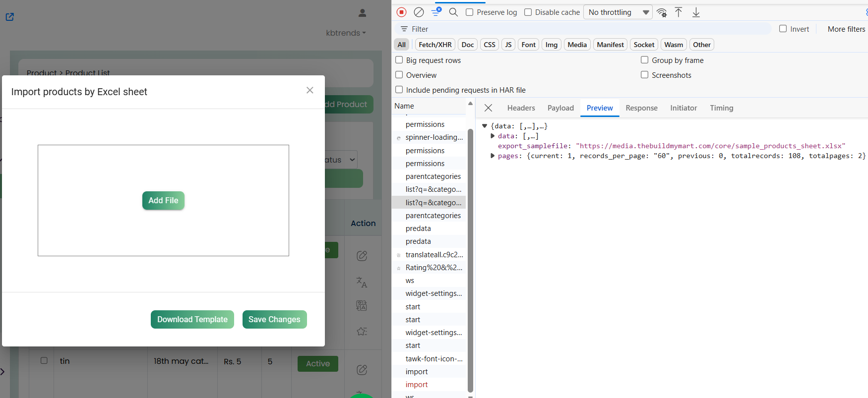Select the translateall.c9c2 request
This screenshot has width=868, height=398.
pyautogui.click(x=429, y=254)
